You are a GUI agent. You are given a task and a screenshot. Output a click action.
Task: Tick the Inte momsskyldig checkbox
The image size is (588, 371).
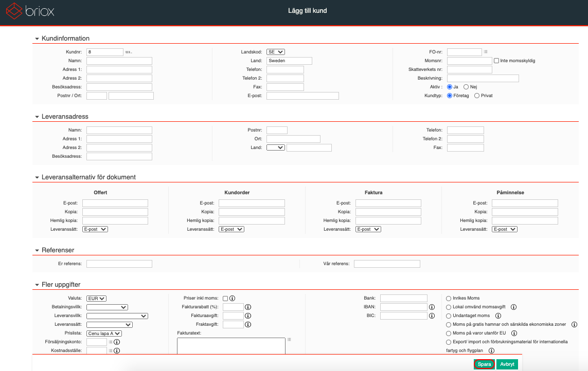coord(496,61)
